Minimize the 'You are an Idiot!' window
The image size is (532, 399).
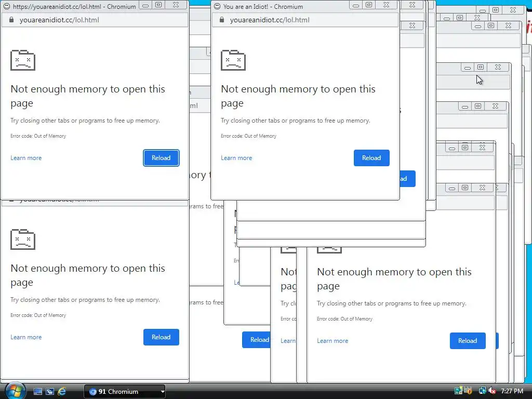point(355,5)
